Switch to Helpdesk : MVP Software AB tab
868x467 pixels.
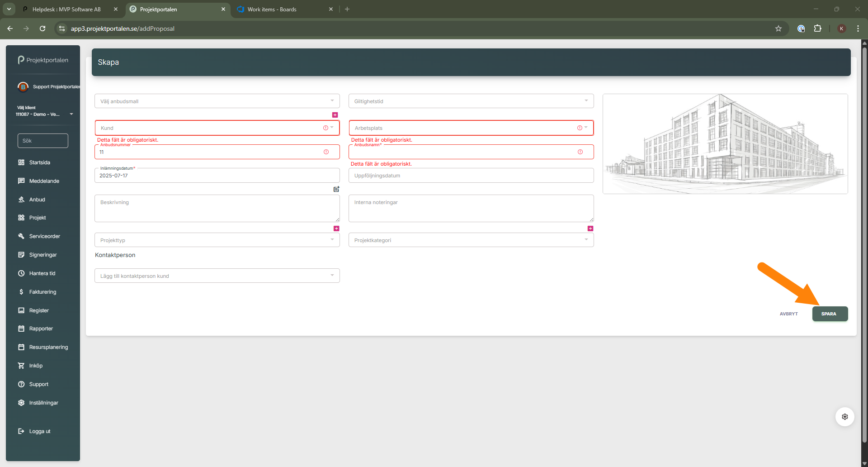click(x=66, y=9)
